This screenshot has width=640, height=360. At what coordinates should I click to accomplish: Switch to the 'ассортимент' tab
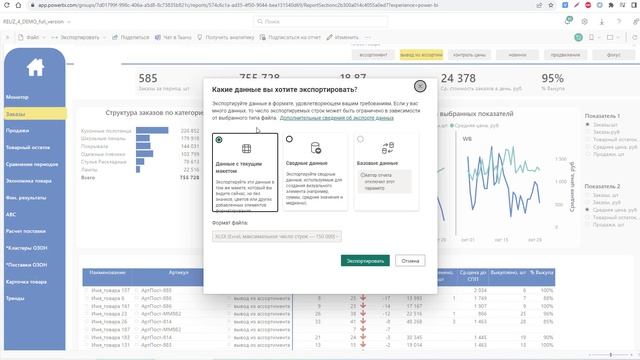[373, 55]
